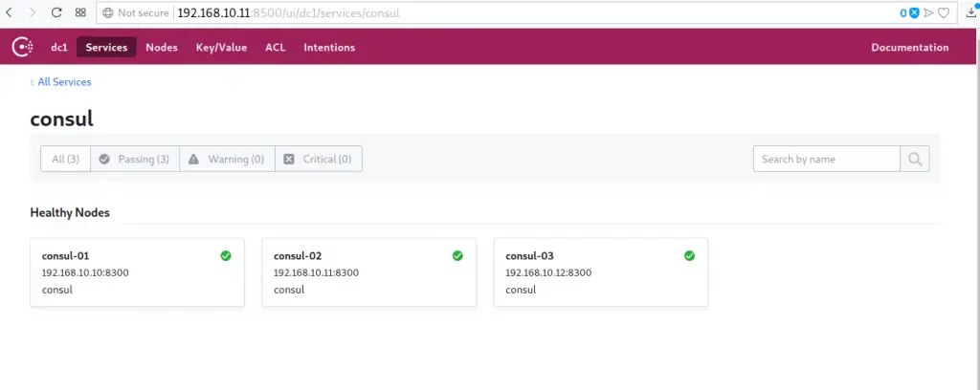Image resolution: width=980 pixels, height=390 pixels.
Task: Click green check icon on consul-02 card
Action: 457,256
